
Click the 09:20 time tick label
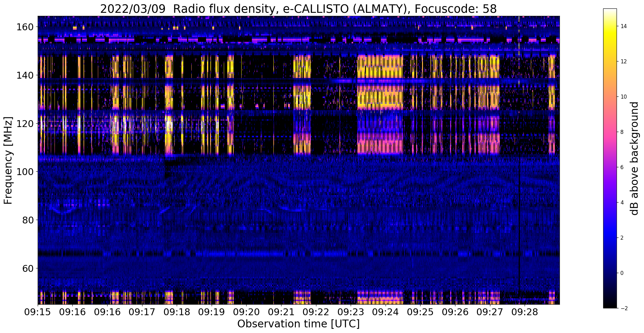point(247,312)
